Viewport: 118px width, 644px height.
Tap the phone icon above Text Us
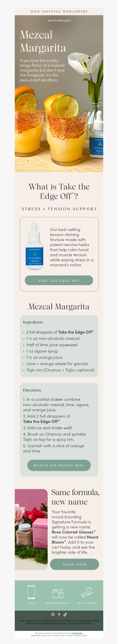[31, 592]
